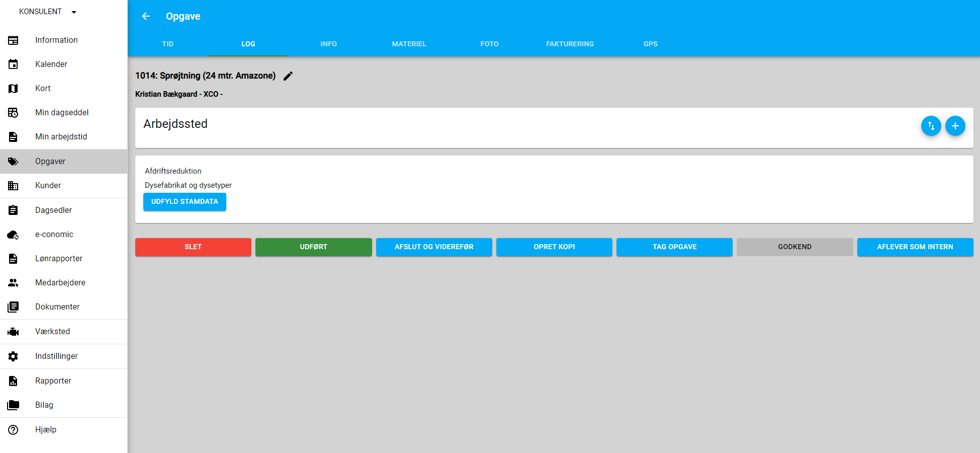Click the Arbejdssted heading
Image resolution: width=980 pixels, height=453 pixels.
(x=175, y=124)
